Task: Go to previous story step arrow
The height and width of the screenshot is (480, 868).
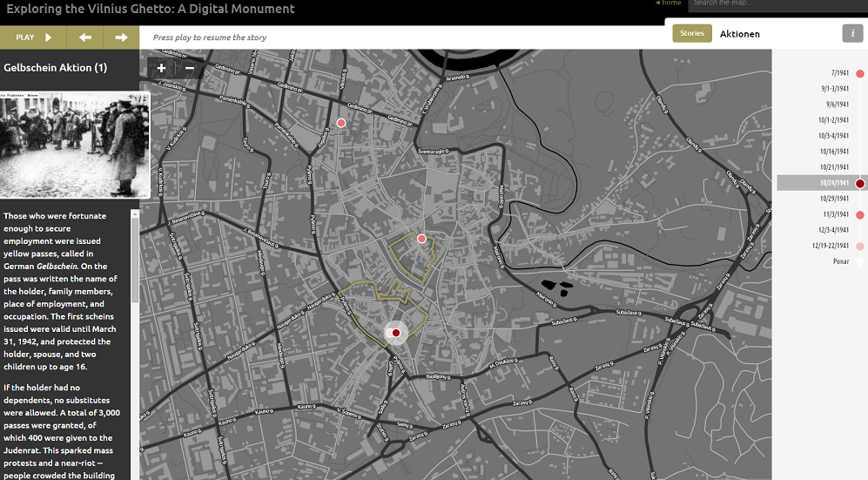Action: point(85,37)
